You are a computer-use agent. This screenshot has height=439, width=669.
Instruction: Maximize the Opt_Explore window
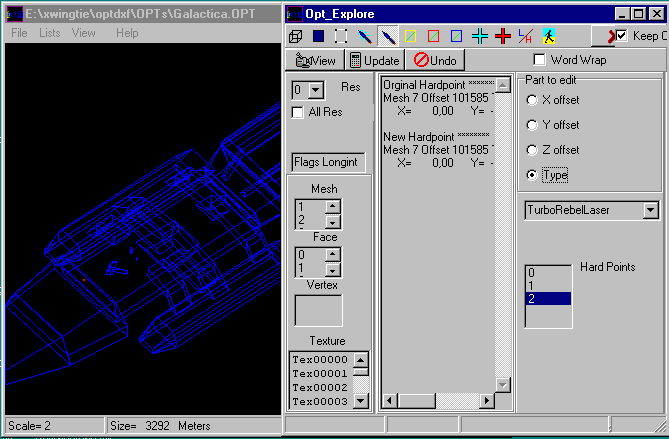pyautogui.click(x=639, y=14)
